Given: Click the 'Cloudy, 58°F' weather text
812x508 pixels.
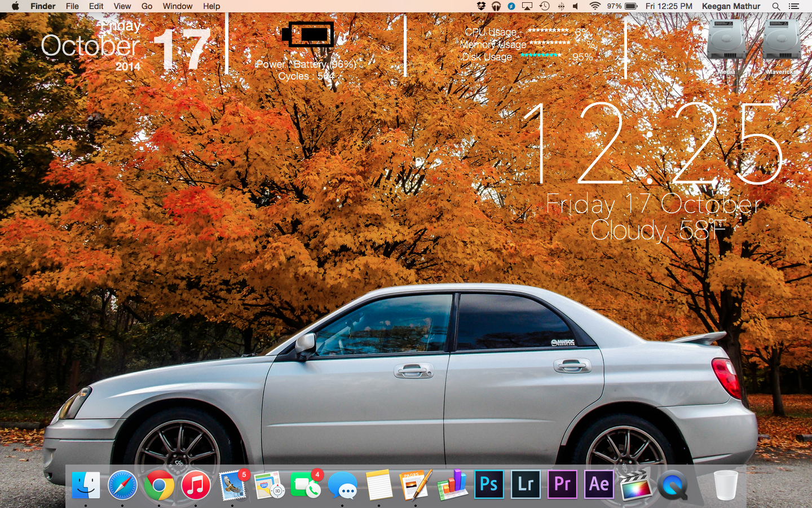Looking at the screenshot, I should click(x=658, y=230).
